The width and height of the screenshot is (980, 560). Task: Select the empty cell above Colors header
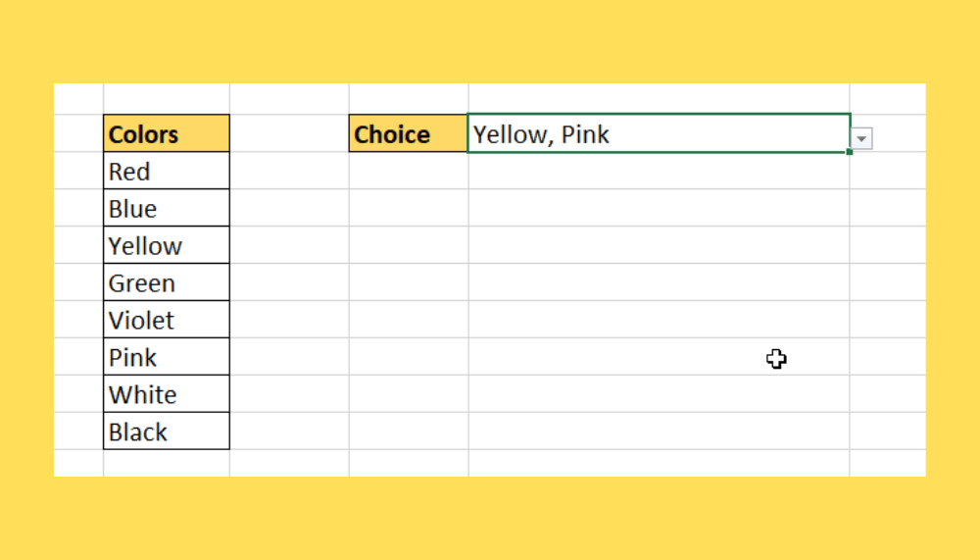pos(167,98)
